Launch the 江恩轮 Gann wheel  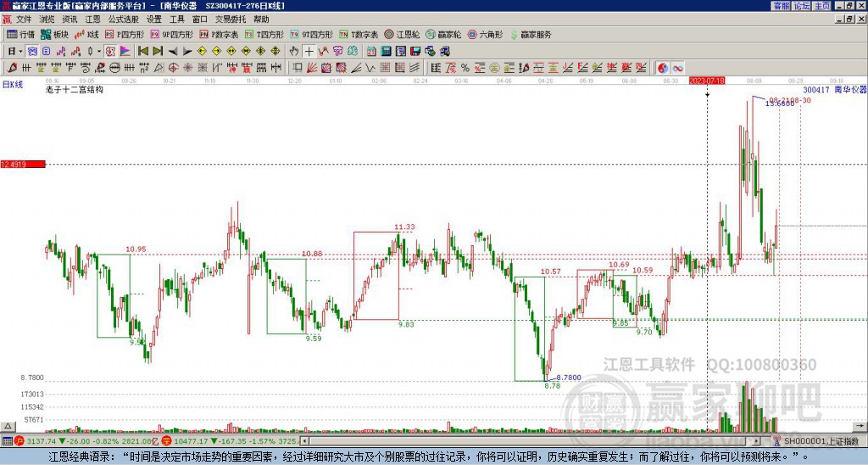(x=402, y=34)
